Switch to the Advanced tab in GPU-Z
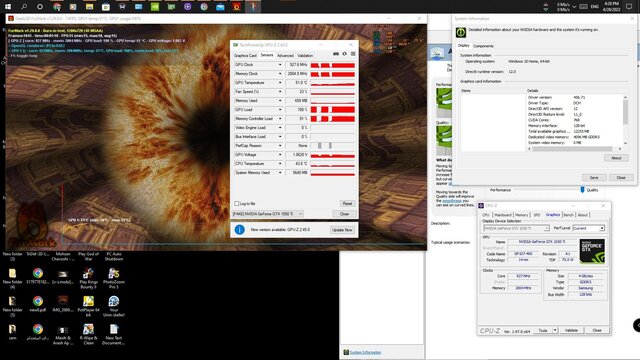Screen dimensions: 640x360 (x=285, y=55)
